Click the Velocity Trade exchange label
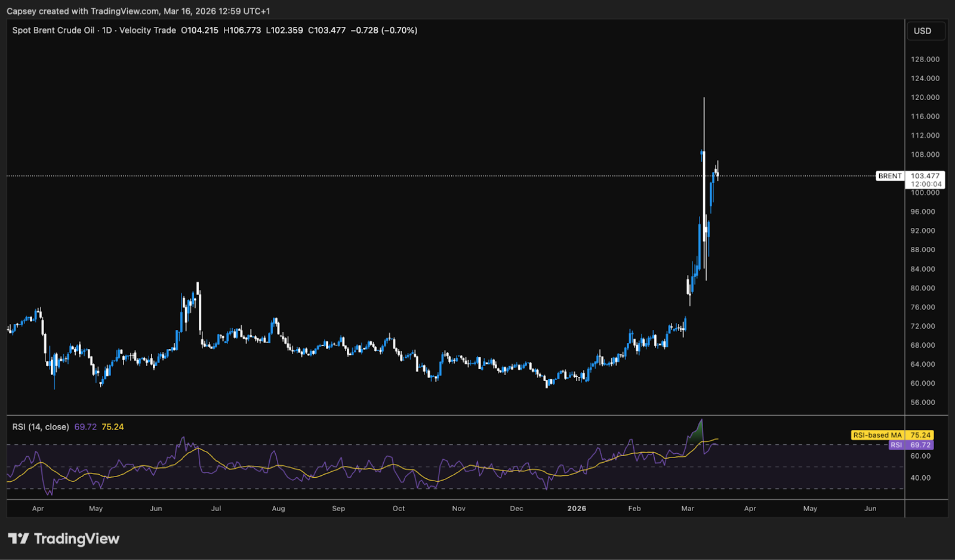 [147, 30]
